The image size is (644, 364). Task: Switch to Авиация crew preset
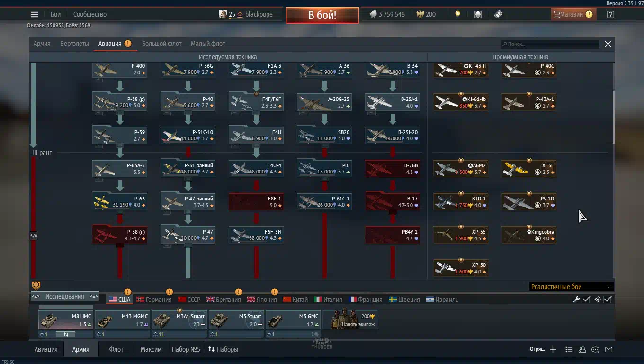pos(46,349)
